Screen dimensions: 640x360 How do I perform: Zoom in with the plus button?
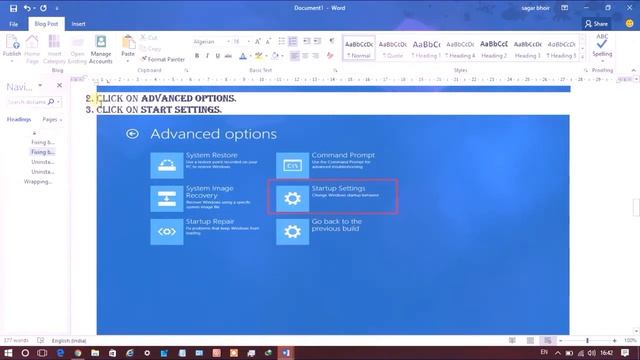point(614,340)
